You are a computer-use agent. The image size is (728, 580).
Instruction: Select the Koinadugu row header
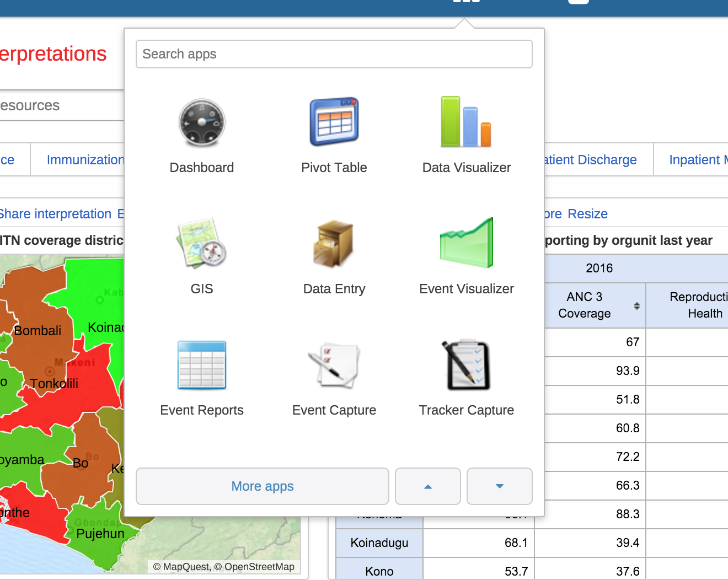(379, 543)
